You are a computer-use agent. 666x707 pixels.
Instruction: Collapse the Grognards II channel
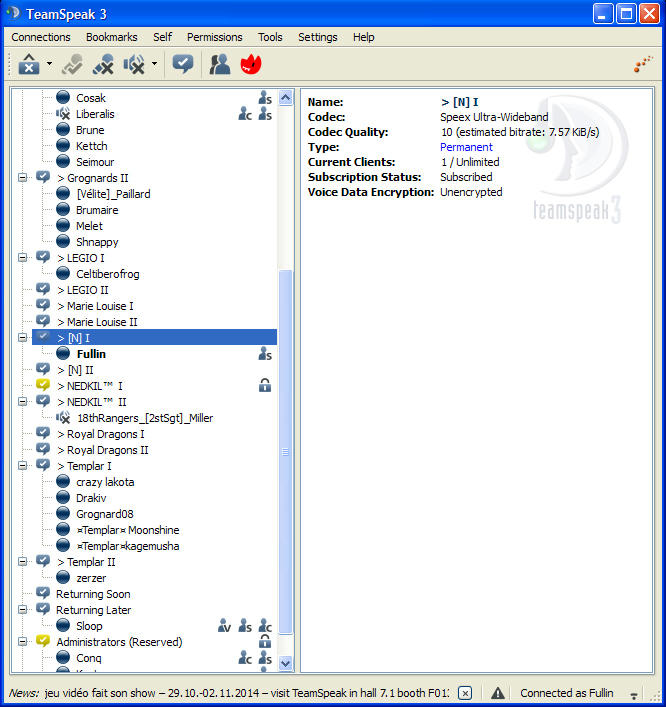point(23,178)
